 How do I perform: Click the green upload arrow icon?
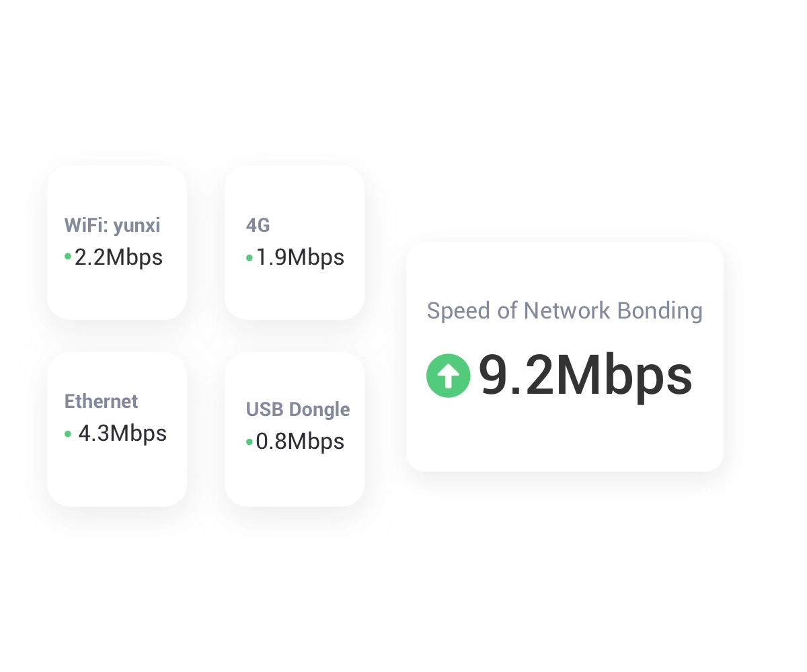tap(448, 376)
